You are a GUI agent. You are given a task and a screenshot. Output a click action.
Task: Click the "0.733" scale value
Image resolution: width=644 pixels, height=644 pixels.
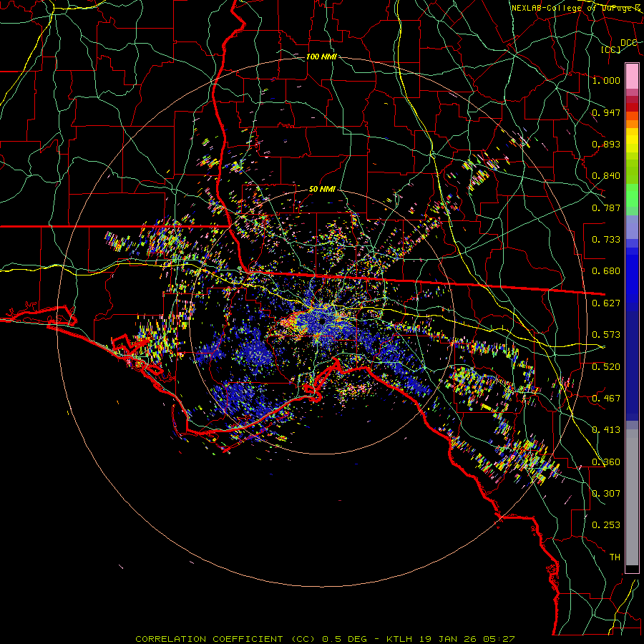click(606, 240)
